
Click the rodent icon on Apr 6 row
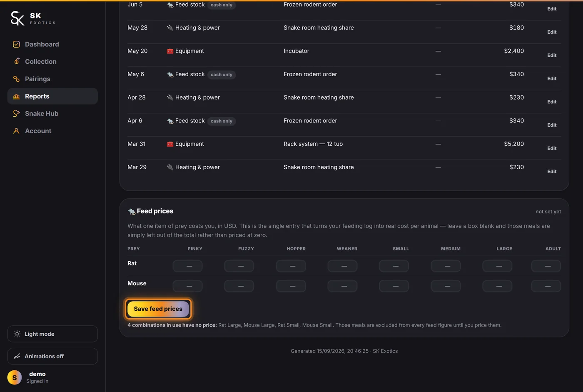170,121
